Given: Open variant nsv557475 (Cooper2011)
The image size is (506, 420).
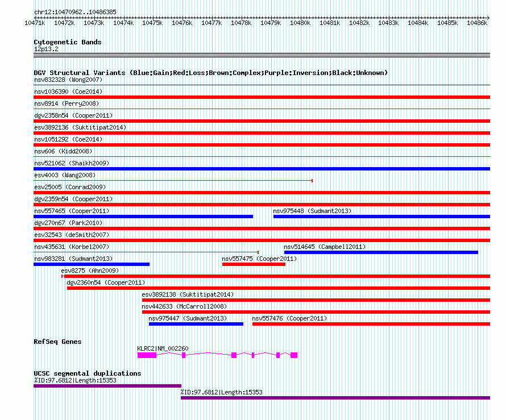Looking at the screenshot, I should point(259,259).
